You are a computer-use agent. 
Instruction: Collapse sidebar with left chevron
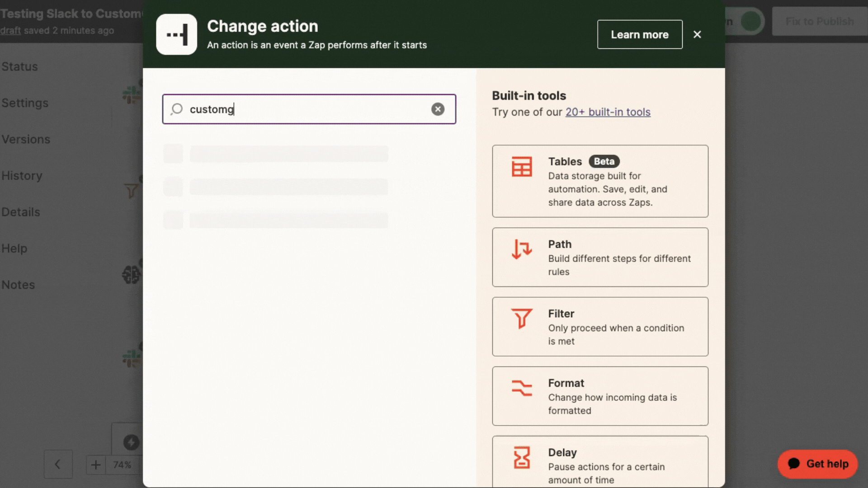58,464
